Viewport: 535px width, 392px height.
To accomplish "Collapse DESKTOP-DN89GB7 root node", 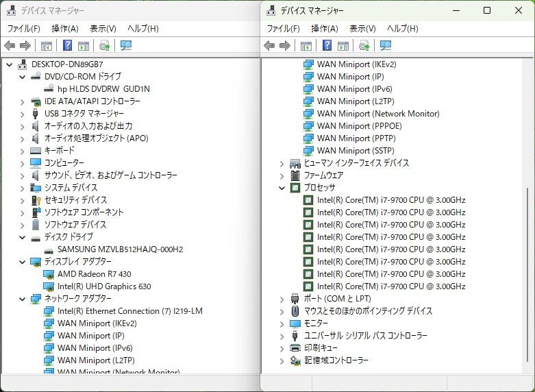I will [10, 64].
